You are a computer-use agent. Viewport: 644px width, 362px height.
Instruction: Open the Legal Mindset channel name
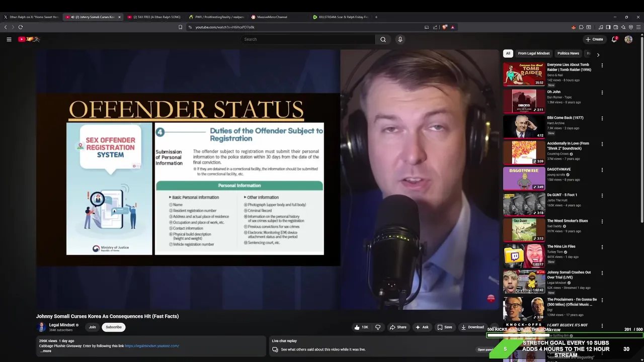tap(62, 325)
